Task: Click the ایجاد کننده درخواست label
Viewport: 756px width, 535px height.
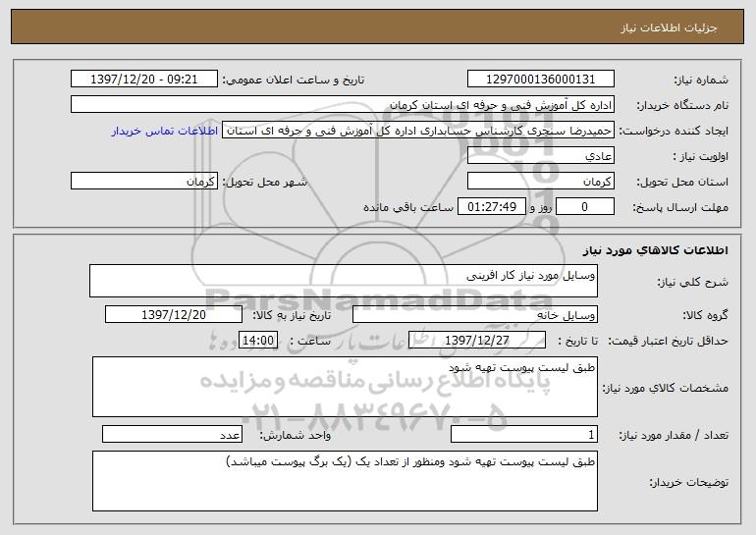Action: click(x=674, y=132)
